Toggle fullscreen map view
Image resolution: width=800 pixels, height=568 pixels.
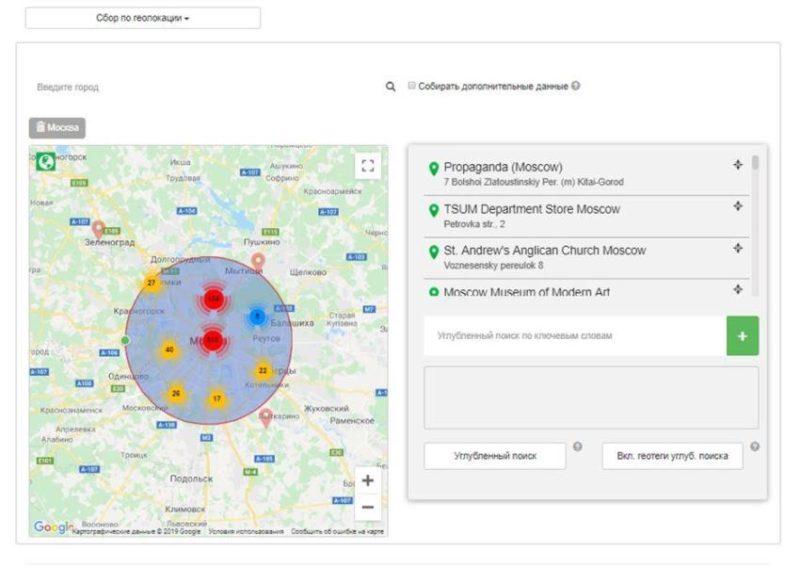click(368, 166)
